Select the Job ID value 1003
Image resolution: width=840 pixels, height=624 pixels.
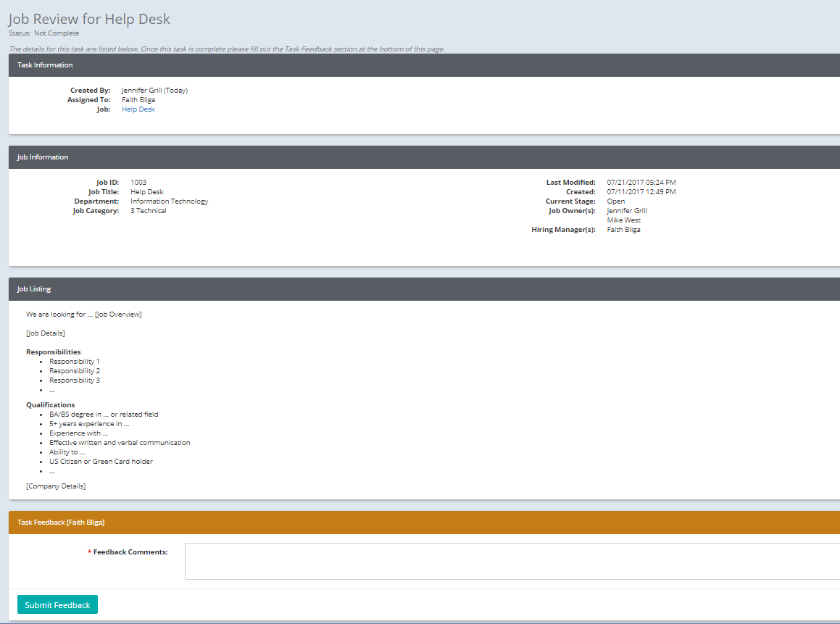(136, 182)
